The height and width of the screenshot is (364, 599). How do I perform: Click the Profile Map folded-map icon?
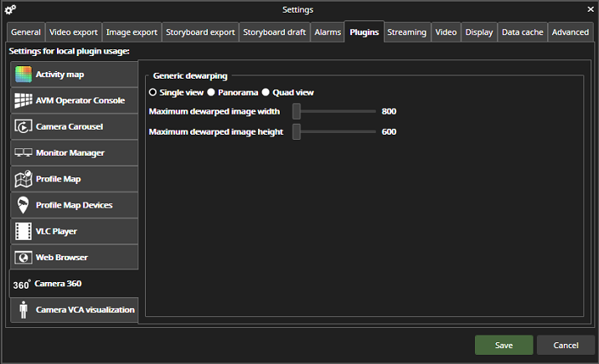coord(23,178)
